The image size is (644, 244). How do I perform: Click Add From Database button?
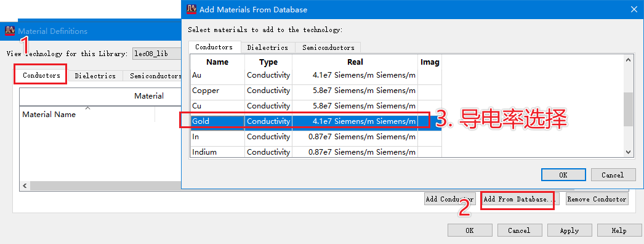click(x=519, y=199)
